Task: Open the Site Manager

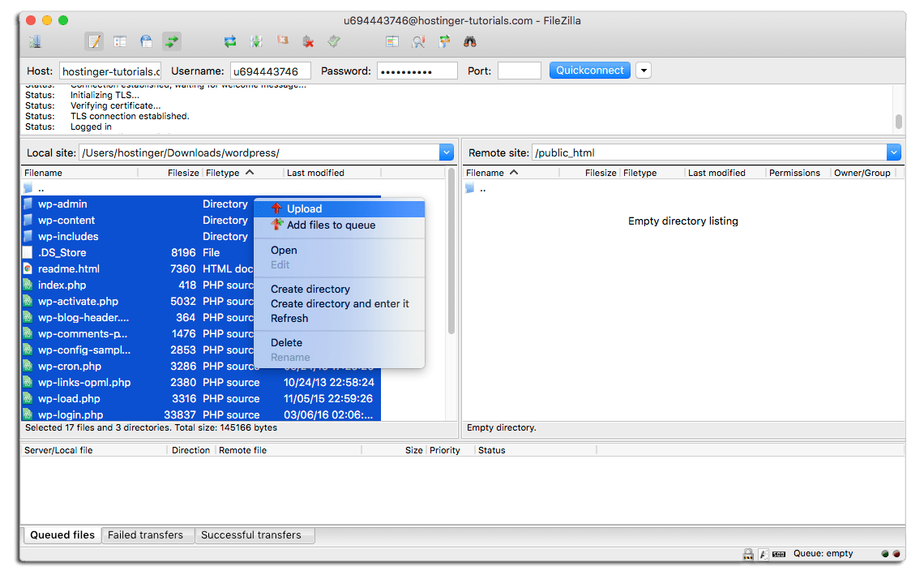Action: click(33, 41)
